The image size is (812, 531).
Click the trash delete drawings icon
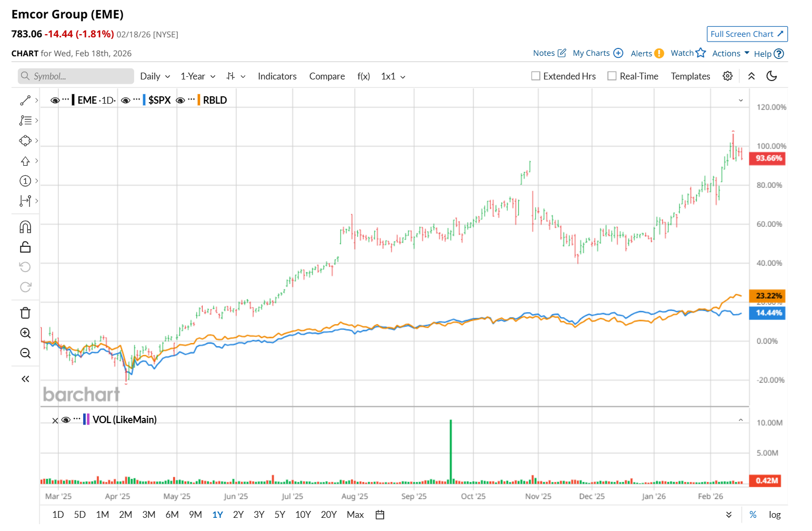click(25, 313)
